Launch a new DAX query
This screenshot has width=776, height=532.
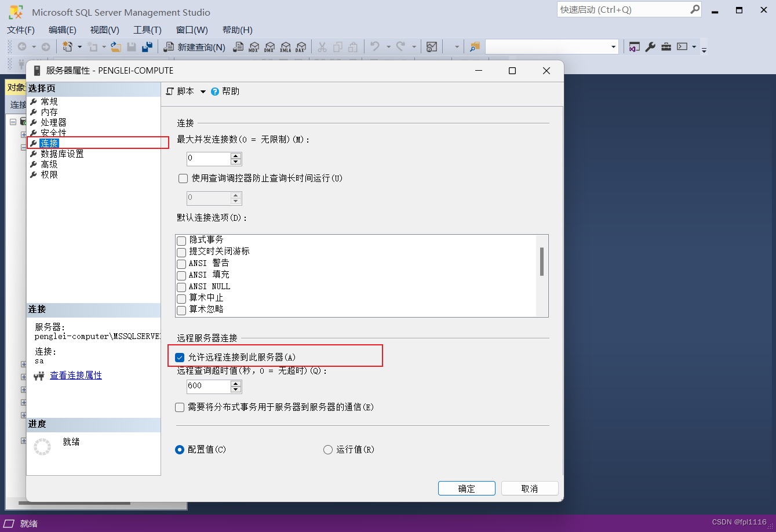[x=301, y=47]
